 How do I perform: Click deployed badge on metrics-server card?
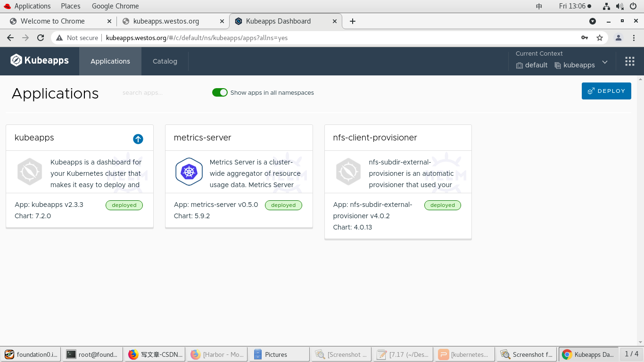click(x=283, y=205)
